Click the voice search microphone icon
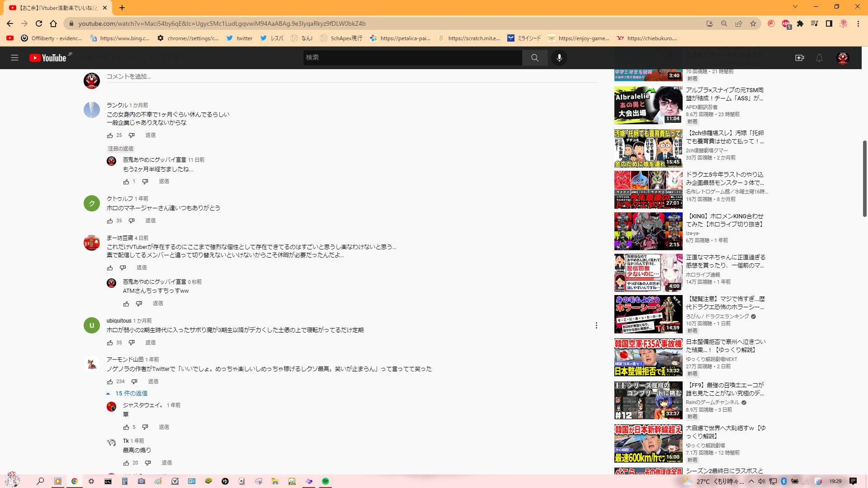868x488 pixels. coord(559,58)
